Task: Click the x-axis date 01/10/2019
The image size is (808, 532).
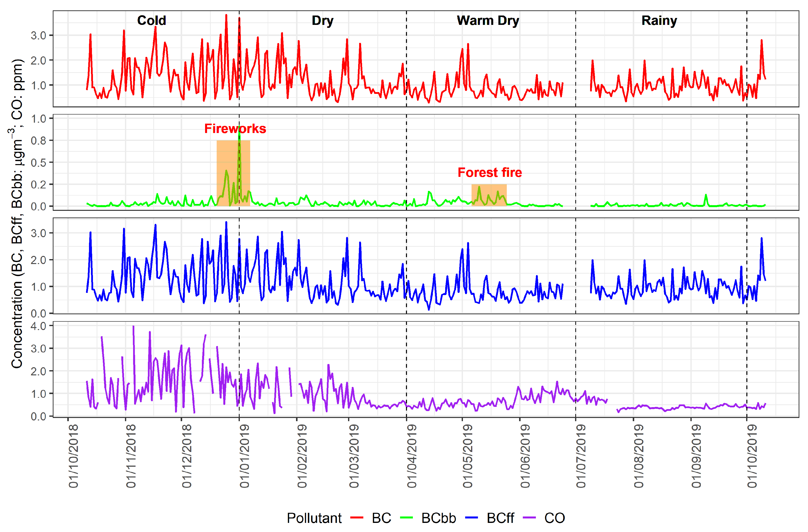Action: [752, 456]
